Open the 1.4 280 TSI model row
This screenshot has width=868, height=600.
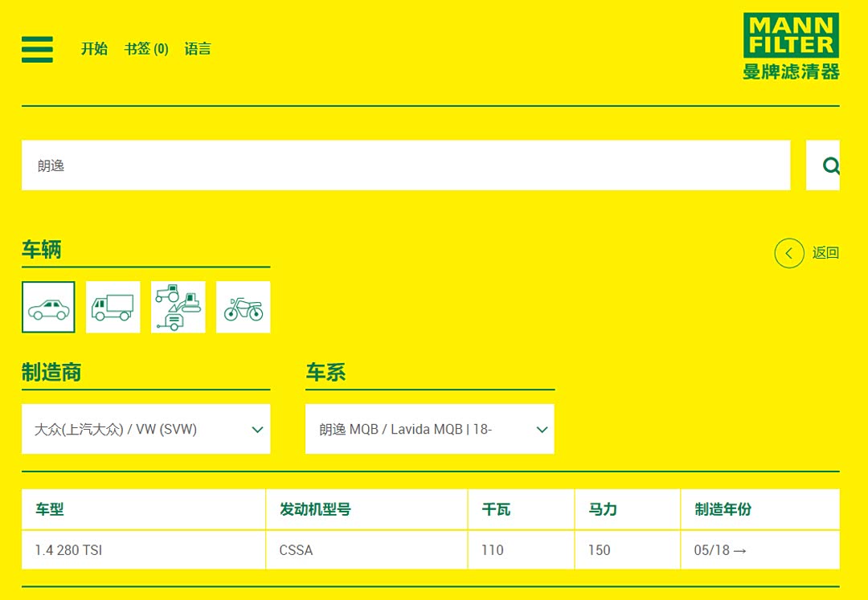pos(69,550)
